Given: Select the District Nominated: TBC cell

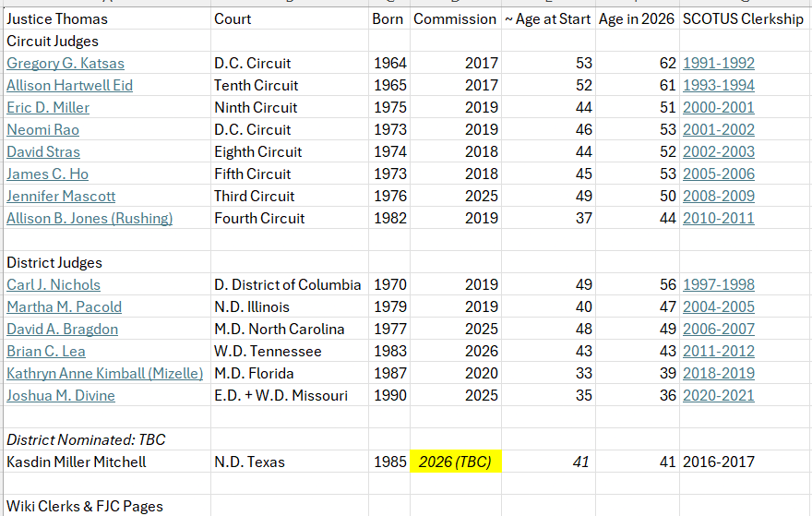Looking at the screenshot, I should (107, 439).
